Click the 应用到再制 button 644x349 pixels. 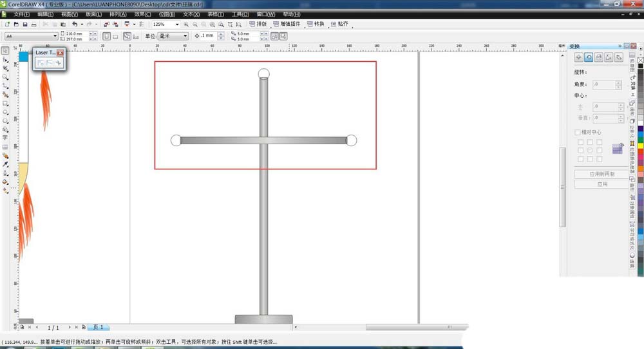[602, 174]
